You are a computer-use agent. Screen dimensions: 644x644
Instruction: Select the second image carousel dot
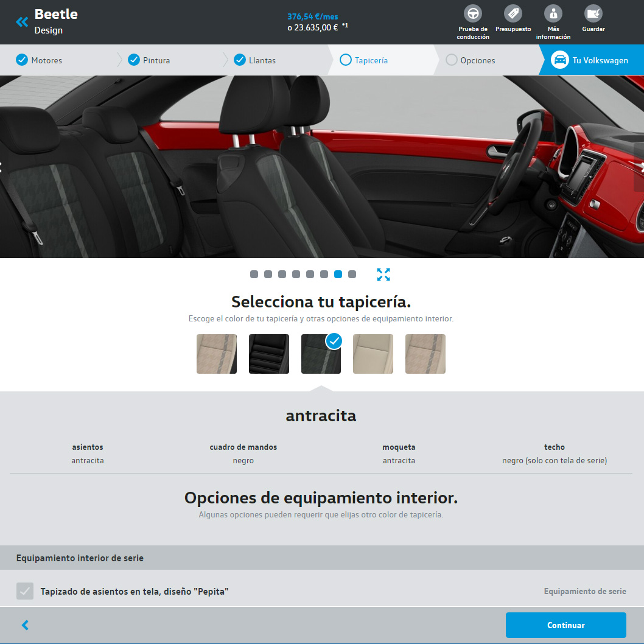[268, 275]
